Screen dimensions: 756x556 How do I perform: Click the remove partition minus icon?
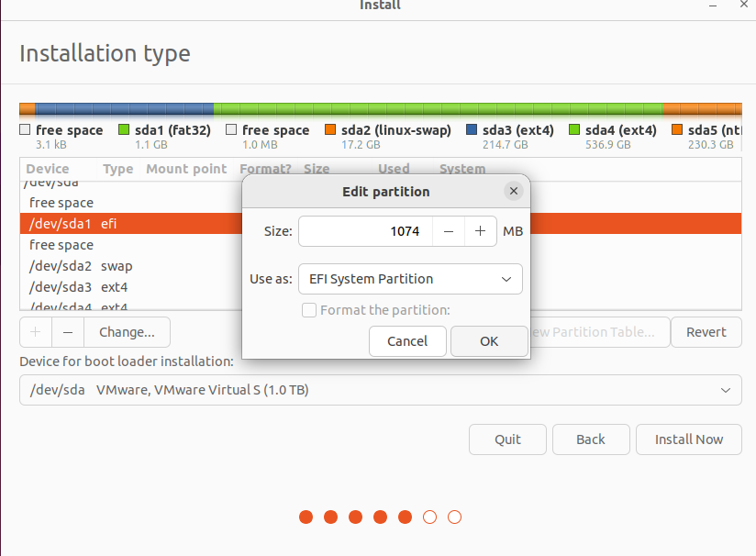(70, 332)
